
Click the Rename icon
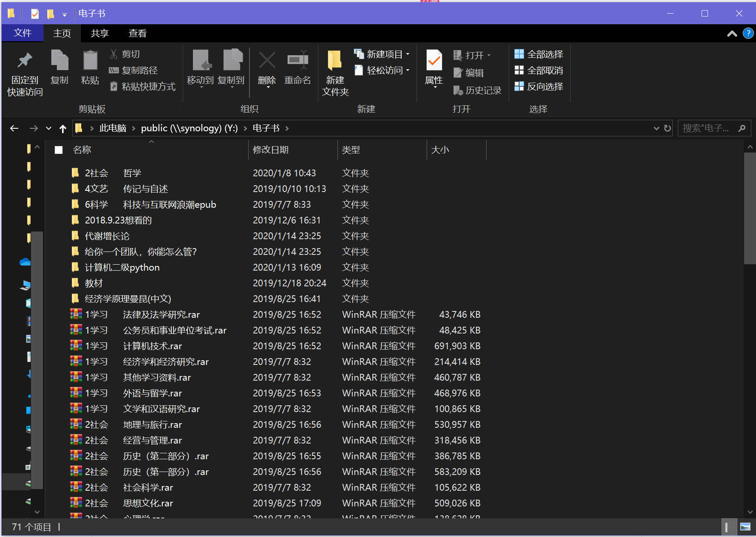coord(297,60)
